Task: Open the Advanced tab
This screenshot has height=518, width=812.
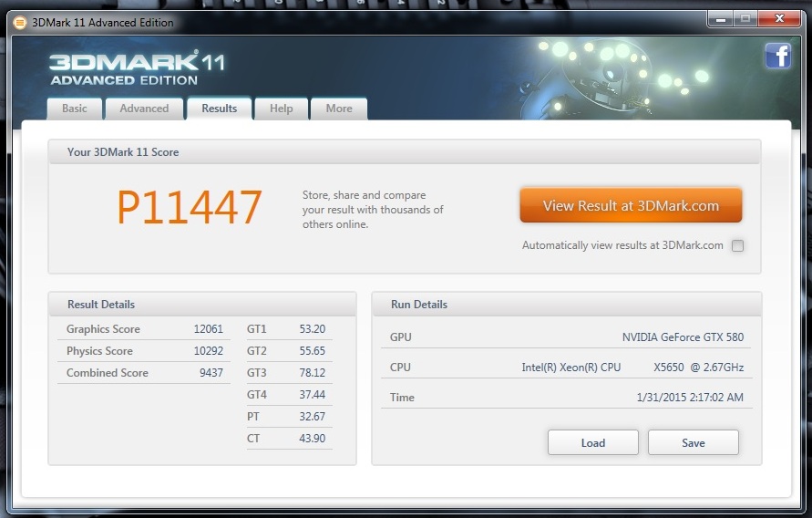Action: (x=144, y=109)
